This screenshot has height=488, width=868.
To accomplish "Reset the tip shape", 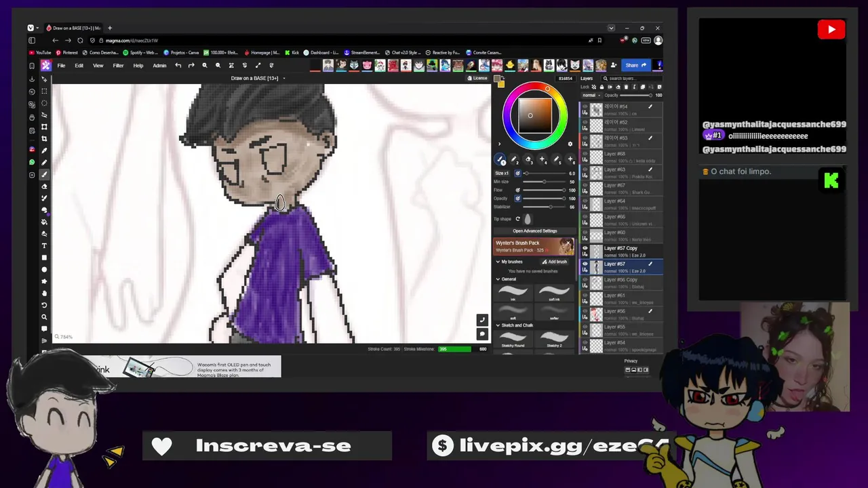I will click(517, 219).
